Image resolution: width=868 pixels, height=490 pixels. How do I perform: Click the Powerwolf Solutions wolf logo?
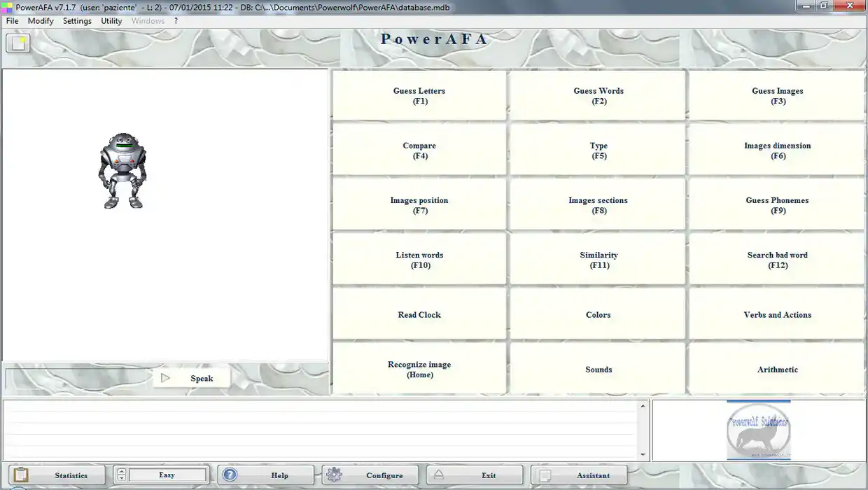[x=759, y=430]
